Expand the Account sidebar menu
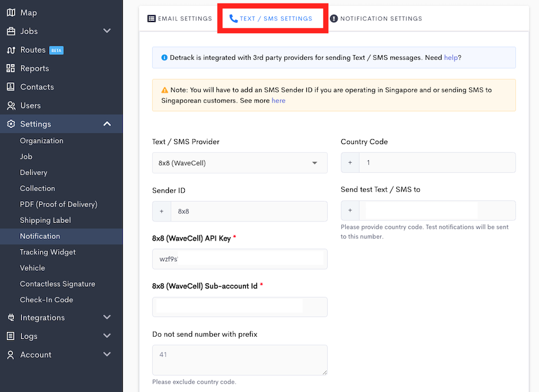This screenshot has height=392, width=539. click(x=106, y=354)
